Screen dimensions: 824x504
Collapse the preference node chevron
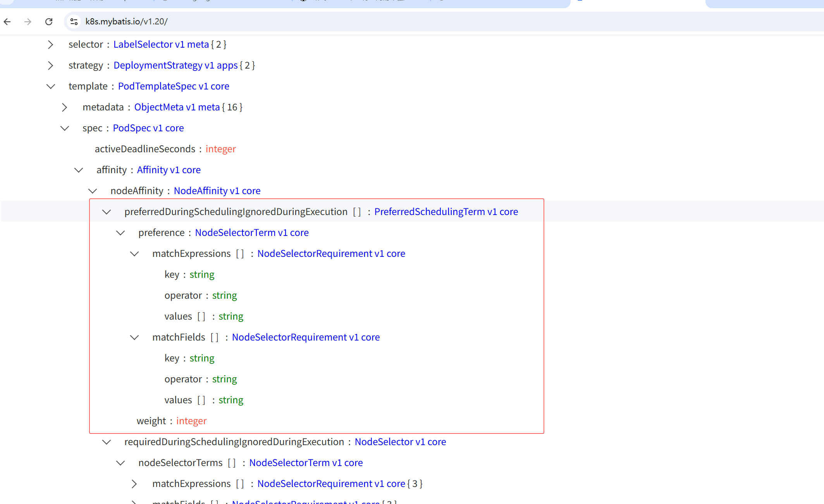point(120,233)
